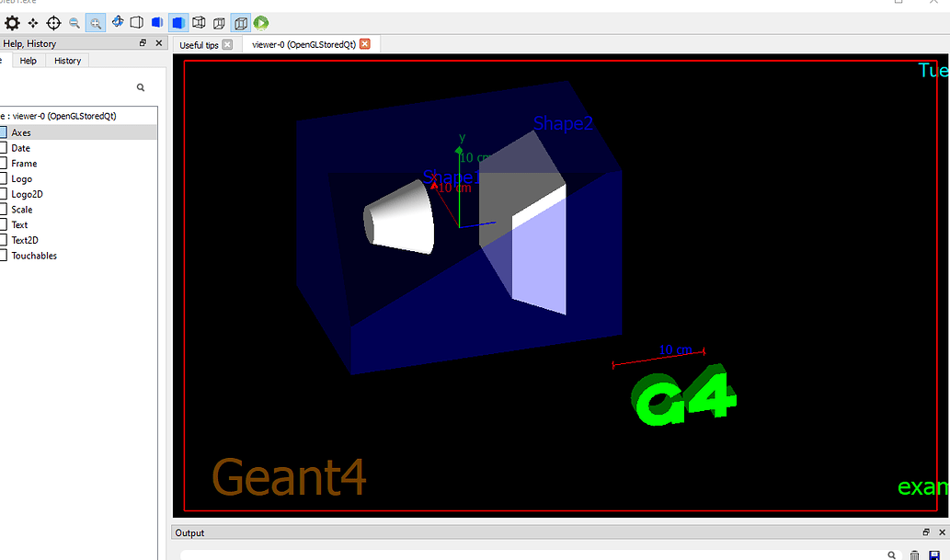This screenshot has width=950, height=560.
Task: Check the Scale option
Action: (x=6, y=209)
